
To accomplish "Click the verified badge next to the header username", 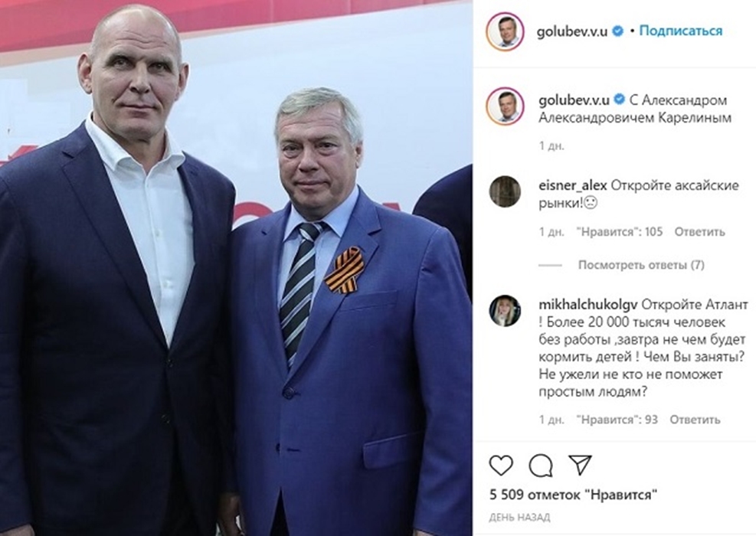I will [x=617, y=31].
